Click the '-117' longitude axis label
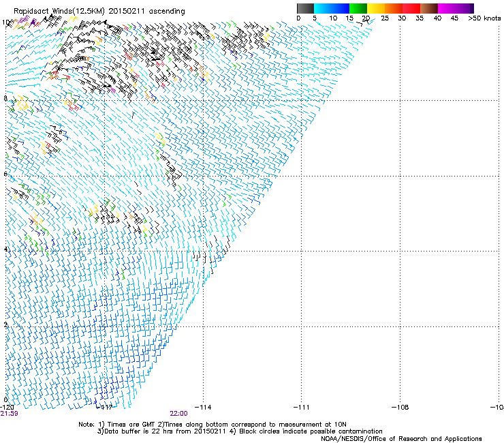 pos(105,408)
